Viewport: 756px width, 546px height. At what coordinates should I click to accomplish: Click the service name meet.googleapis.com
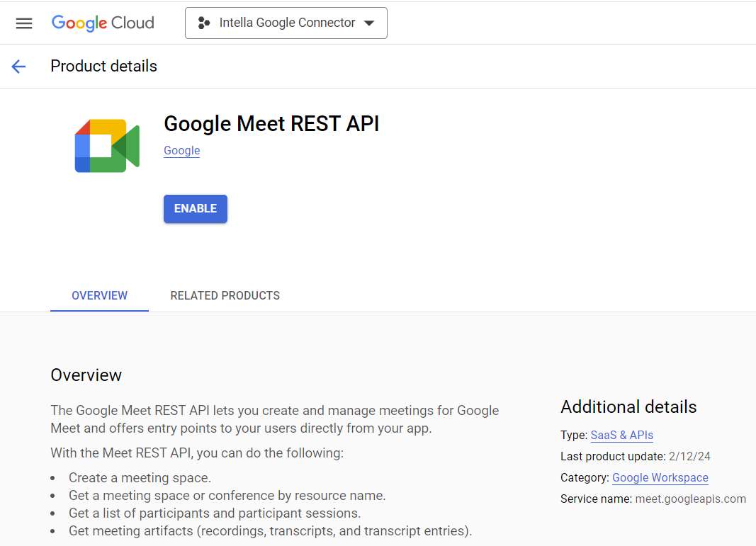coord(690,499)
